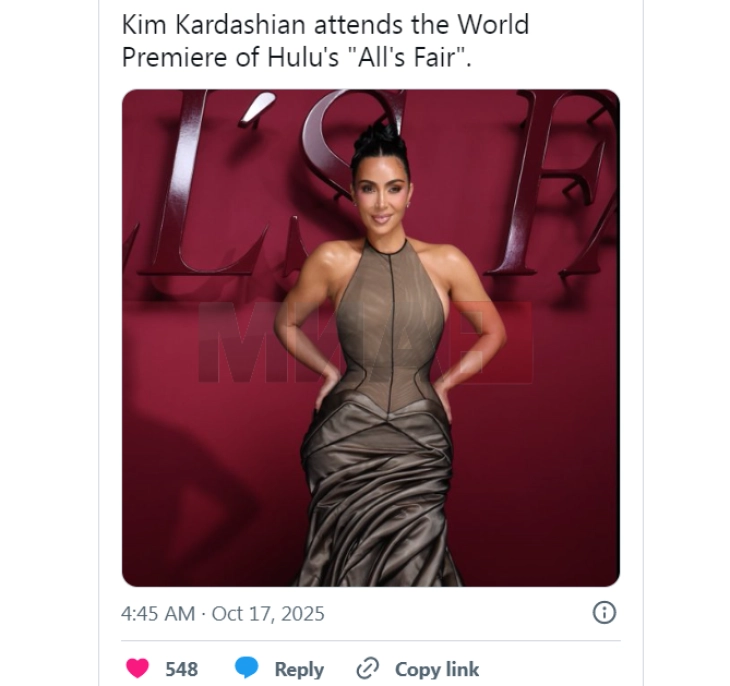Click the 548 likes count

(x=181, y=669)
